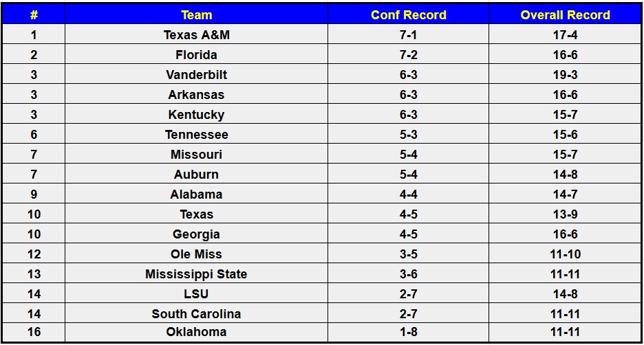Click the Tennessee team name
Viewport: 644px width, 345px height.
[x=196, y=135]
